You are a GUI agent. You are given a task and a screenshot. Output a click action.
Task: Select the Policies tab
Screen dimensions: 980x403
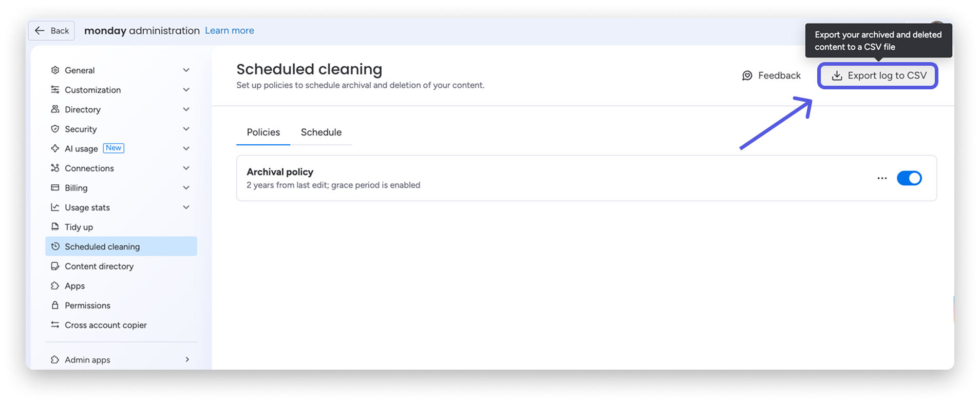(x=263, y=132)
